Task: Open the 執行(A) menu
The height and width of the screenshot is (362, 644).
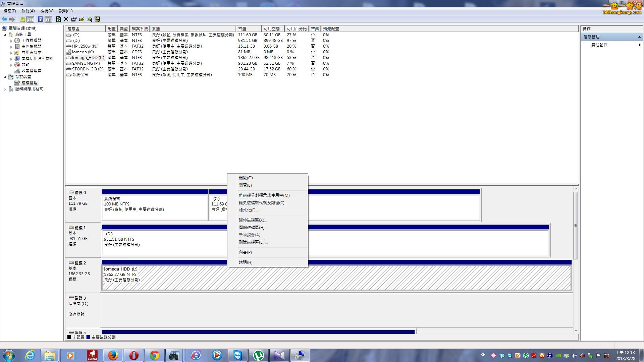Action: point(28,11)
